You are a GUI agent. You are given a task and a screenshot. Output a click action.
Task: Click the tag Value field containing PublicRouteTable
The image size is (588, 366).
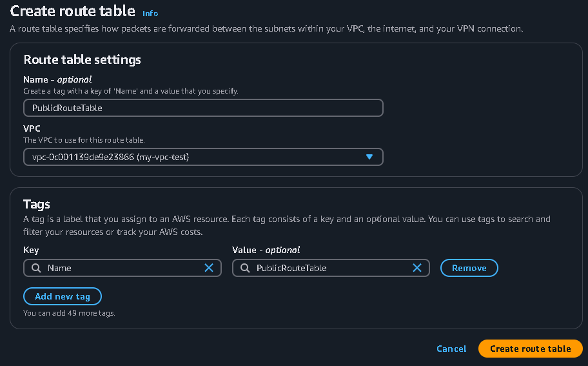331,268
